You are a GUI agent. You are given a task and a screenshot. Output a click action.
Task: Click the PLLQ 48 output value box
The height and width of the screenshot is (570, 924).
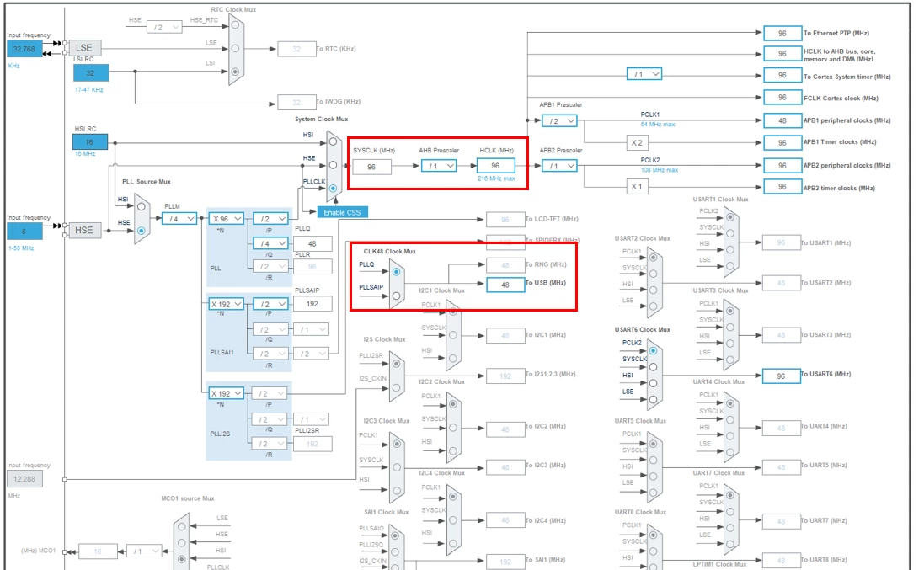(x=312, y=244)
